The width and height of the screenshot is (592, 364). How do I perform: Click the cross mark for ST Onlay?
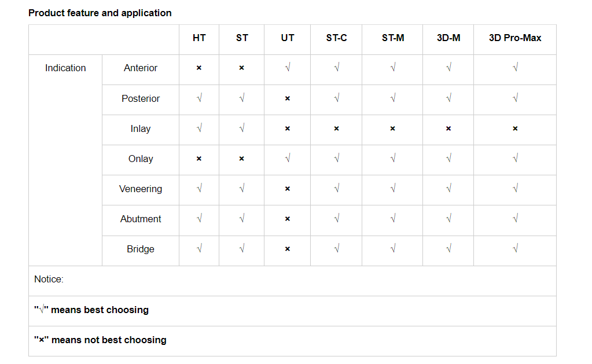(x=242, y=159)
